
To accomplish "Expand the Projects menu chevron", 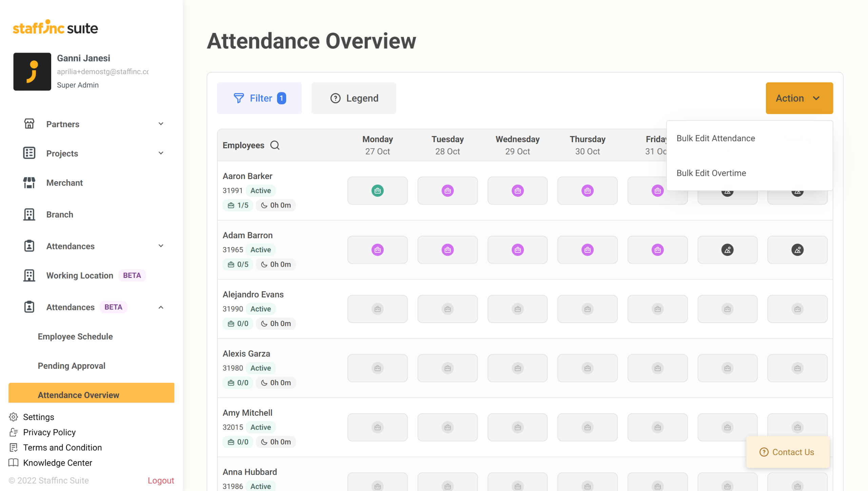I will pyautogui.click(x=161, y=153).
